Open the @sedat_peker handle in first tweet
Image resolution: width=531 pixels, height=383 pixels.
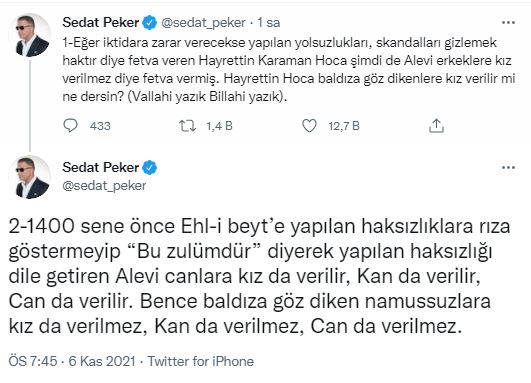(x=203, y=23)
